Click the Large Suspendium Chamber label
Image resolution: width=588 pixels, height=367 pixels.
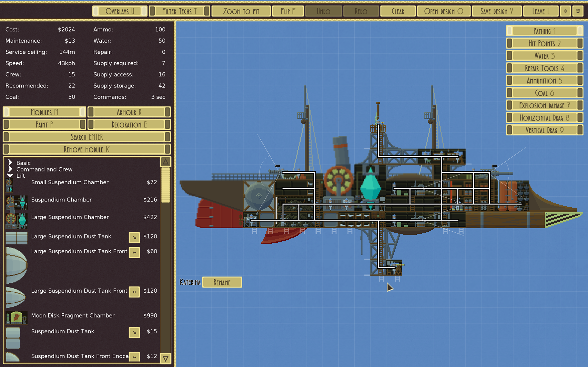point(70,217)
